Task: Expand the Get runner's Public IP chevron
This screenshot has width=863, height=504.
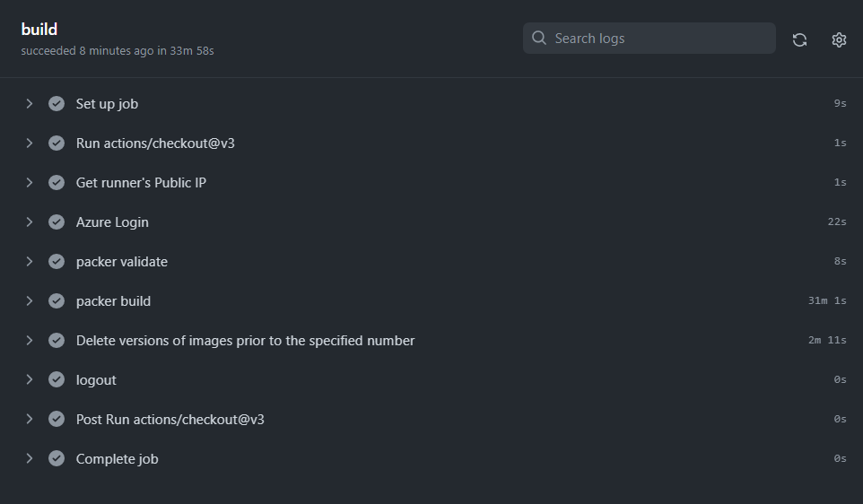Action: 30,183
